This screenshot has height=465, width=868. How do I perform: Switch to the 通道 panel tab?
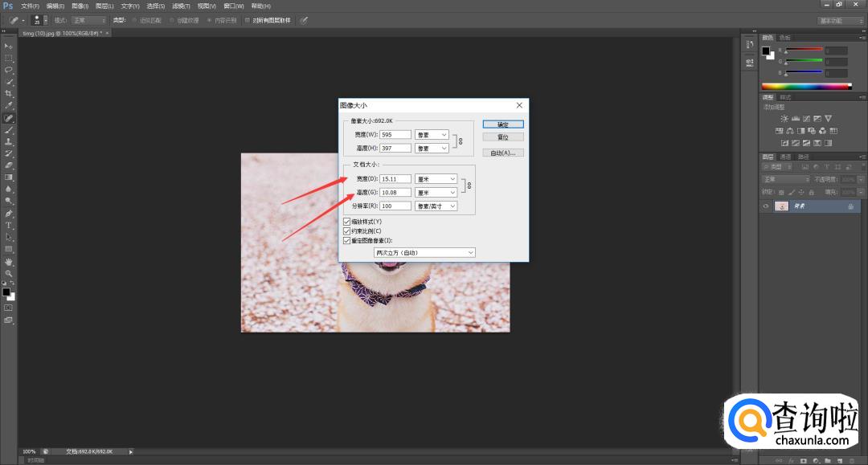[x=785, y=157]
